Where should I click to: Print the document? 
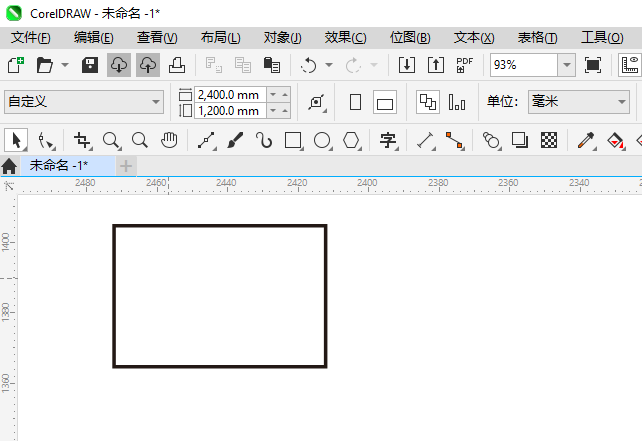point(177,65)
